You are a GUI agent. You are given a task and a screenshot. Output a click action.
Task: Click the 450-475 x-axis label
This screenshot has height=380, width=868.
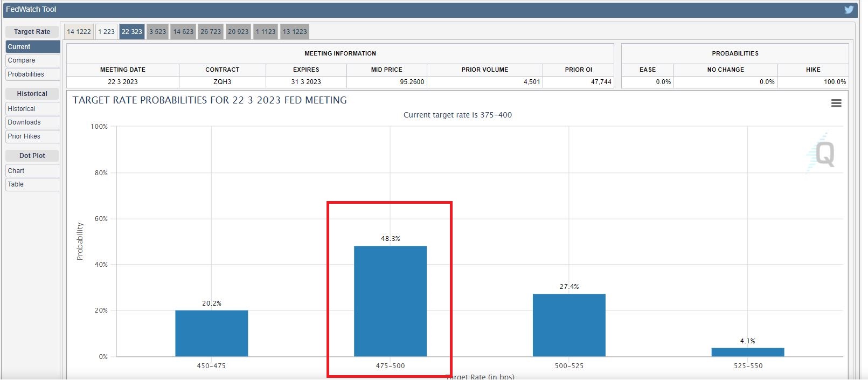tap(211, 366)
